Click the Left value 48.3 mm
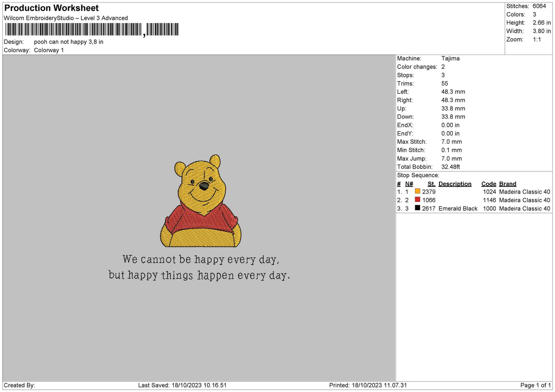This screenshot has height=392, width=555. (x=453, y=92)
